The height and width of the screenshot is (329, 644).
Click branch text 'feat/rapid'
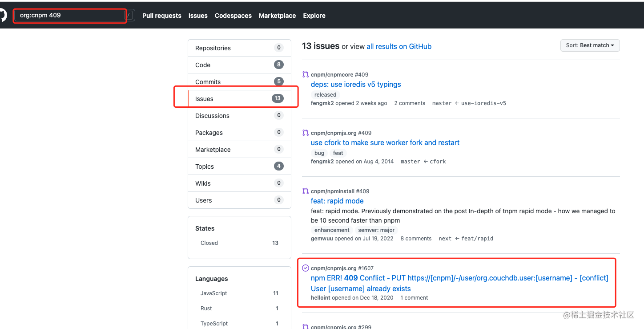[x=477, y=239]
